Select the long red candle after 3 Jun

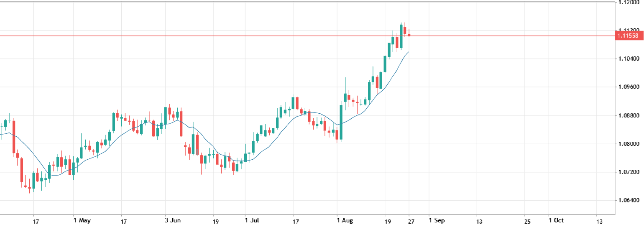click(181, 124)
